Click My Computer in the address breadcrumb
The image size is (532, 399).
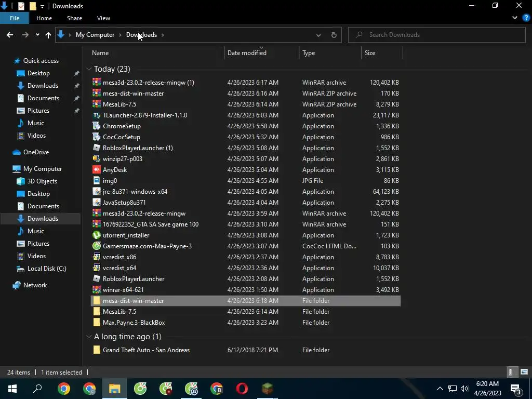pyautogui.click(x=95, y=35)
